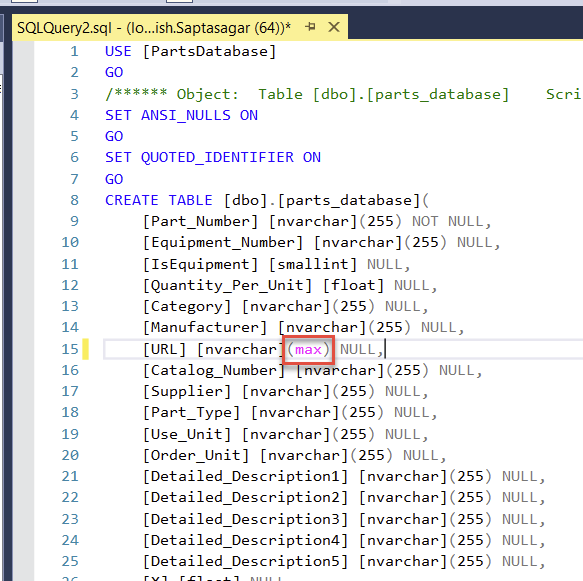Click 'CREATE TABLE' keyword on line 8
This screenshot has height=581, width=583.
coord(159,200)
